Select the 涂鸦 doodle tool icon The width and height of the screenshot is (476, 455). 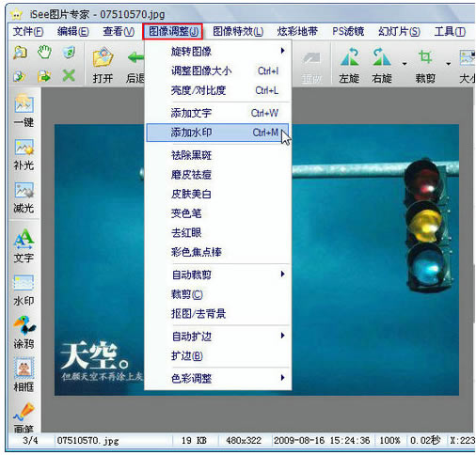coord(24,325)
